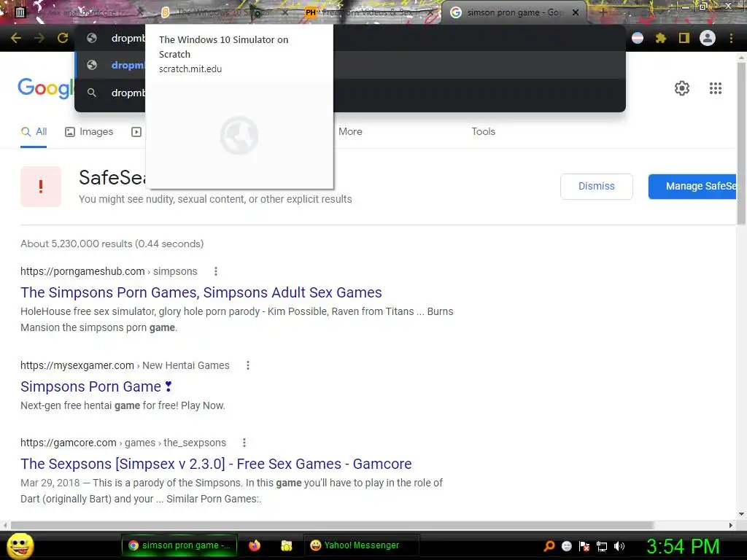Go back with the browser back arrow
The height and width of the screenshot is (560, 747).
click(16, 38)
